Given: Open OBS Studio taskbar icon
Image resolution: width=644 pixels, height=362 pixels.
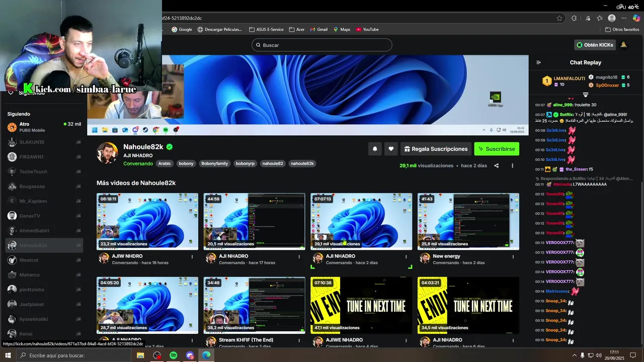Looking at the screenshot, I should (x=157, y=355).
